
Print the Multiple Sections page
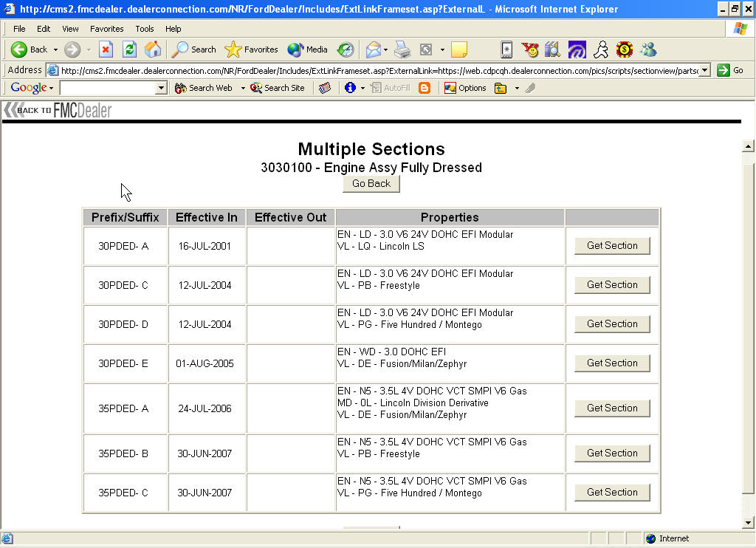point(402,49)
